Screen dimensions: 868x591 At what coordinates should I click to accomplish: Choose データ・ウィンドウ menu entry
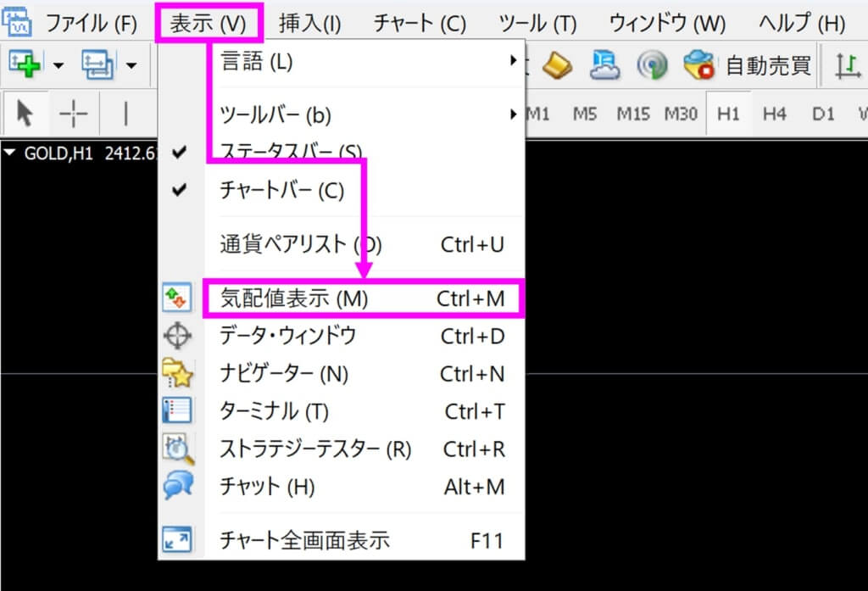(x=341, y=336)
